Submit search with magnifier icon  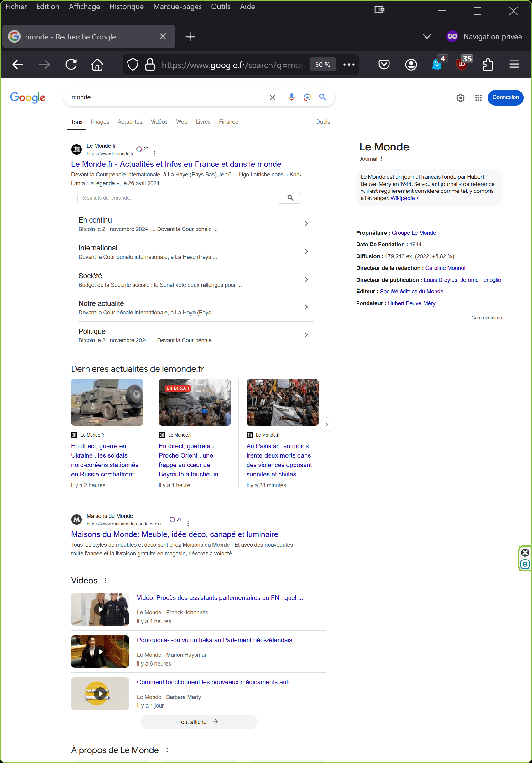pos(322,97)
